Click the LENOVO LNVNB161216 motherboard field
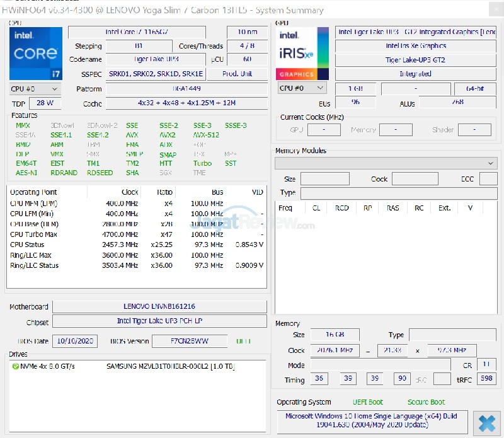The height and width of the screenshot is (438, 504). point(159,306)
